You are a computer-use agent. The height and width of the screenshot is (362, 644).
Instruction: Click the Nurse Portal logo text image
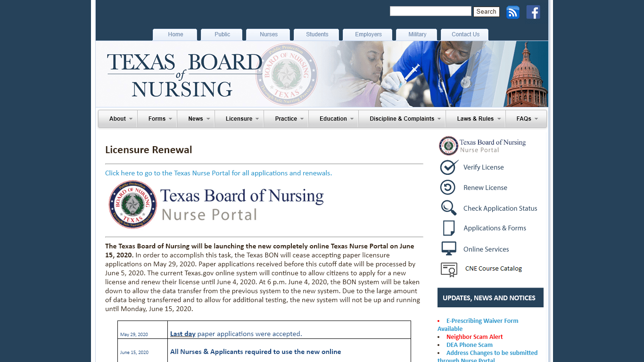point(242,205)
